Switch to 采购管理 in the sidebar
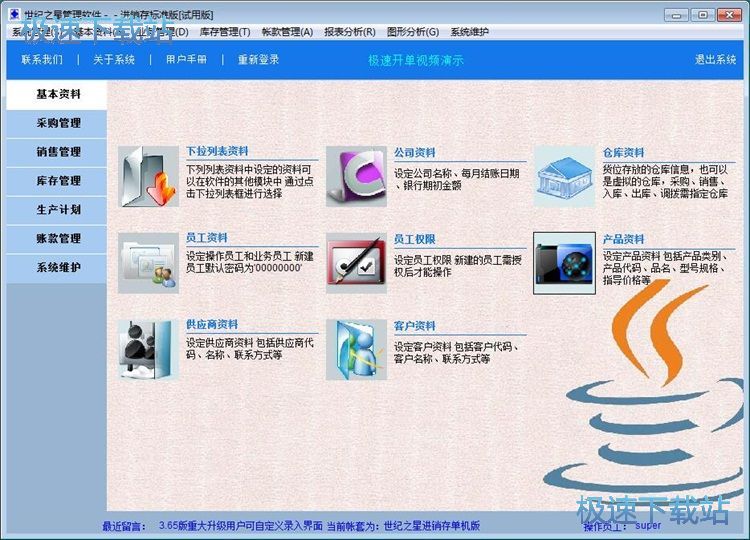 (57, 123)
